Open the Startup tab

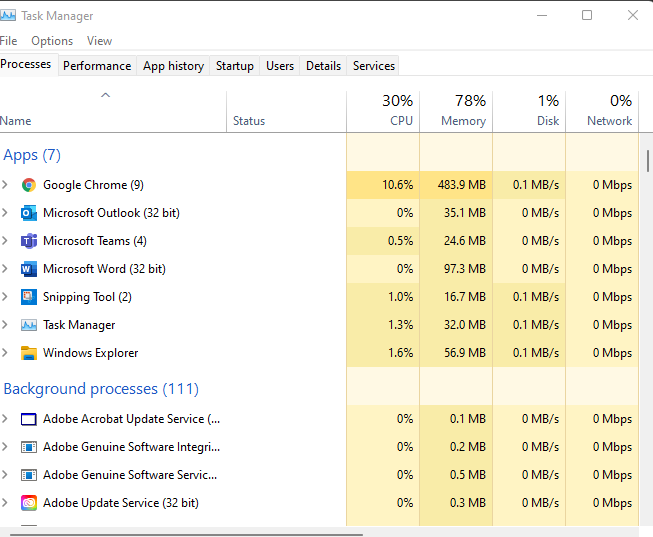click(235, 66)
